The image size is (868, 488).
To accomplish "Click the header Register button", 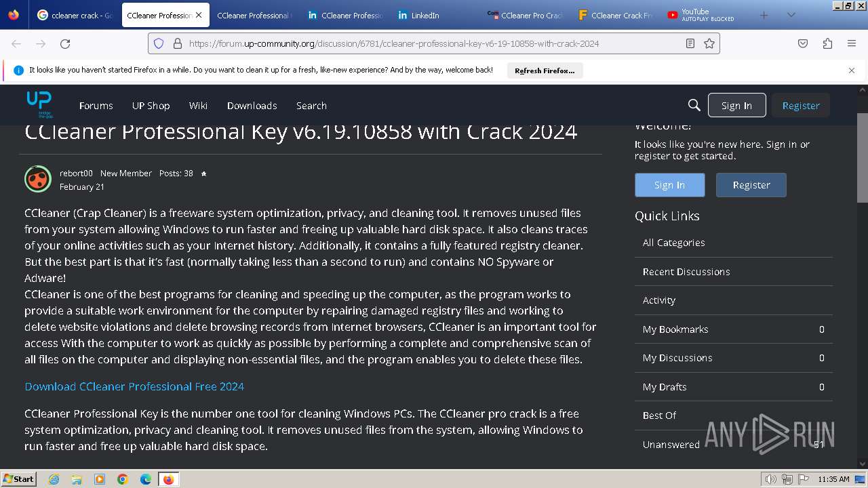I will coord(801,105).
